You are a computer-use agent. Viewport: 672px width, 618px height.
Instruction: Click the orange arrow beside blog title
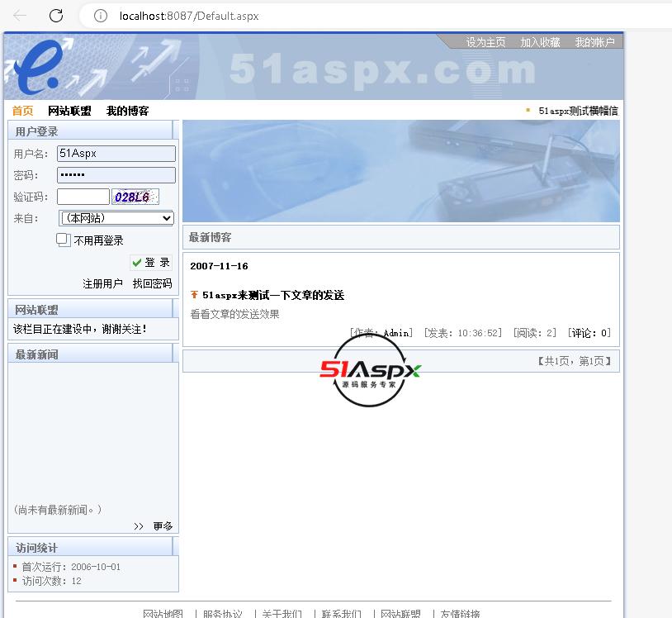click(194, 295)
